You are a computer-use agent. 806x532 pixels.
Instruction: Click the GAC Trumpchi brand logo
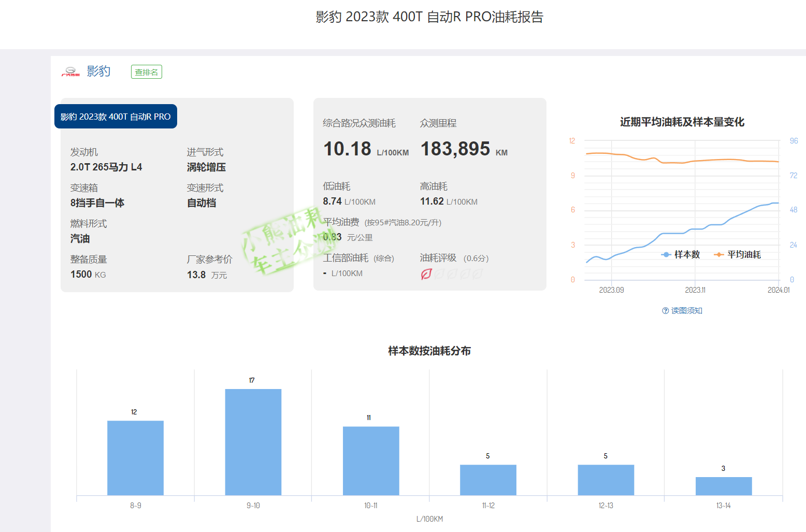[70, 71]
